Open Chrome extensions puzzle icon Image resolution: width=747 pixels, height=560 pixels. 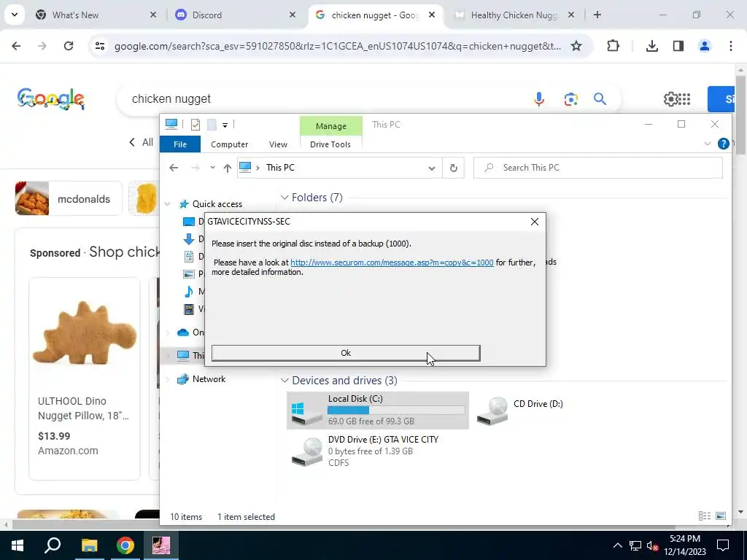(x=613, y=46)
